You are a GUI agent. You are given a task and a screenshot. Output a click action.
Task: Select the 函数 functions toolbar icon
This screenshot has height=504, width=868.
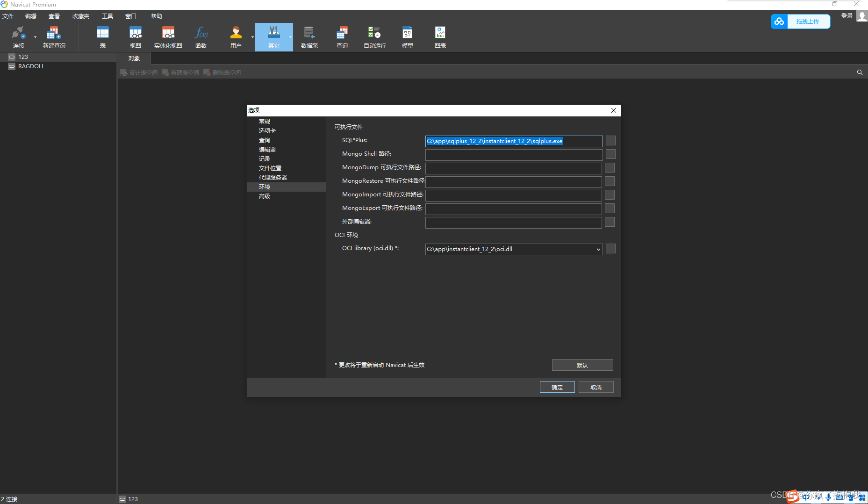pos(201,37)
